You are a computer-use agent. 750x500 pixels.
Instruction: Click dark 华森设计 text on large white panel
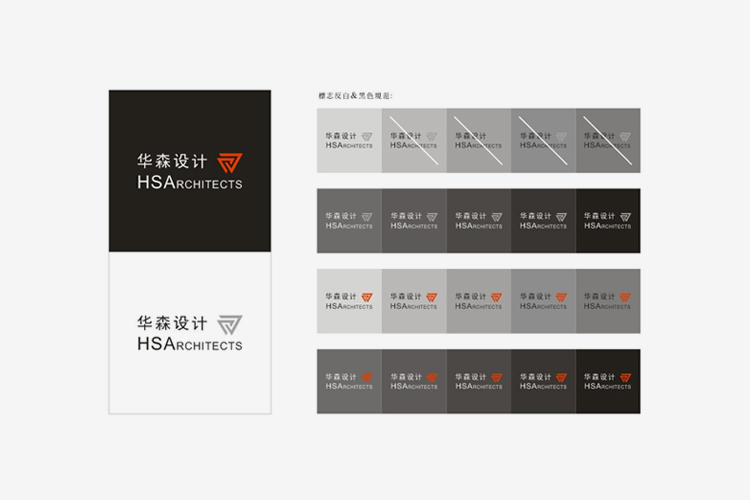coord(172,323)
